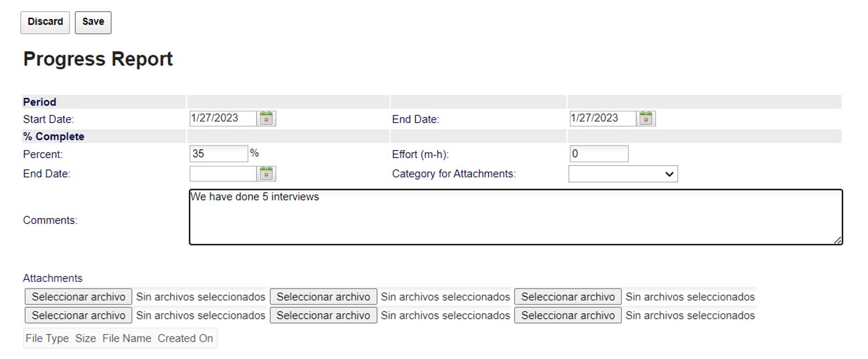Open the Start Date calendar picker
This screenshot has width=868, height=359.
tap(267, 118)
